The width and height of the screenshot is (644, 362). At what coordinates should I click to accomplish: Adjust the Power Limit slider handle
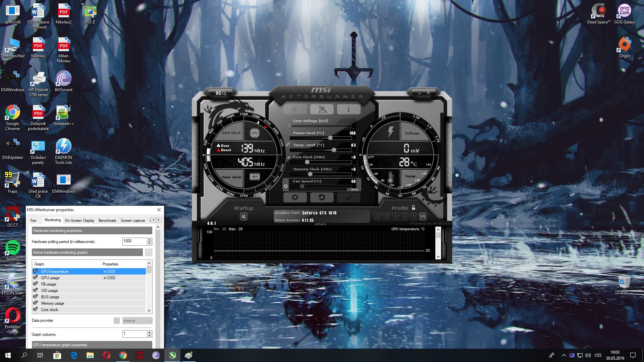[x=330, y=138]
